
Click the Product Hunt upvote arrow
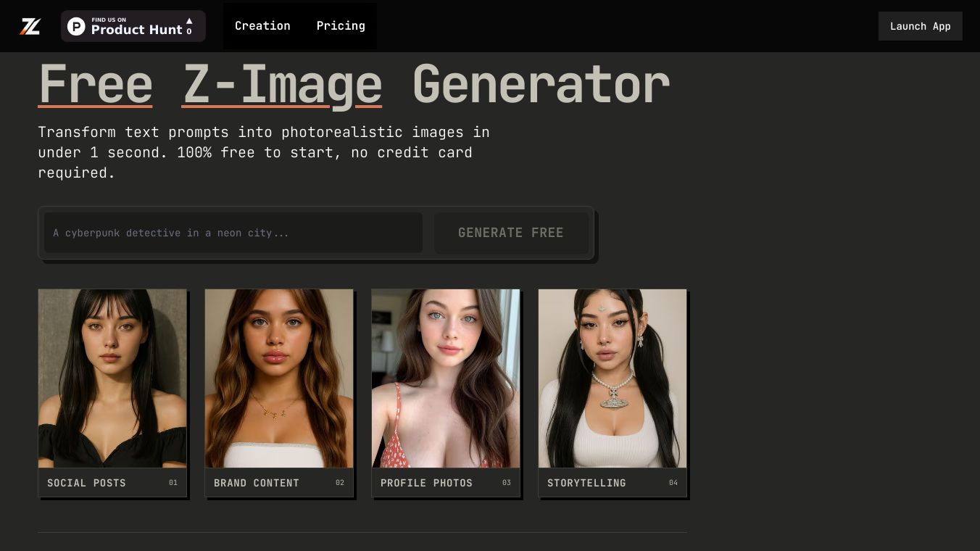(189, 21)
